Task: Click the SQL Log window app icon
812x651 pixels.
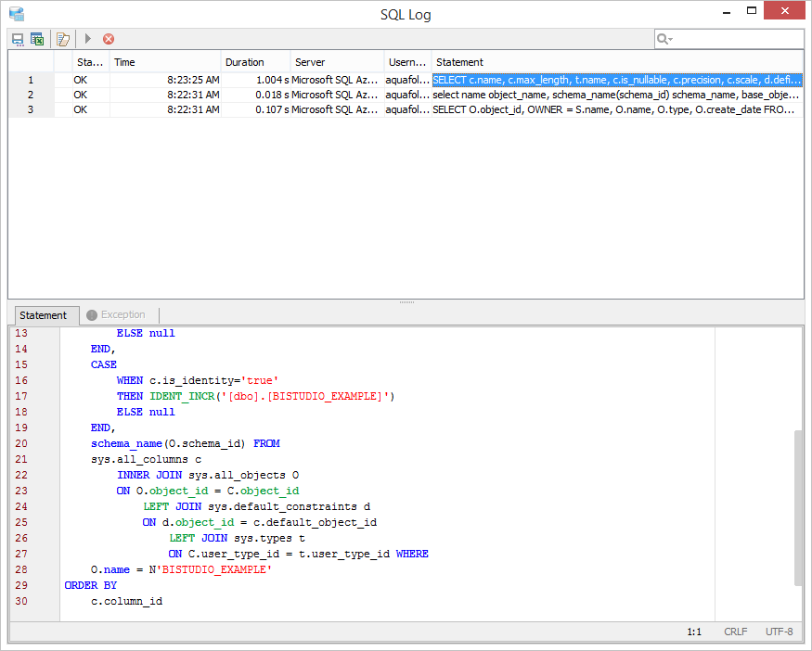Action: pyautogui.click(x=17, y=14)
